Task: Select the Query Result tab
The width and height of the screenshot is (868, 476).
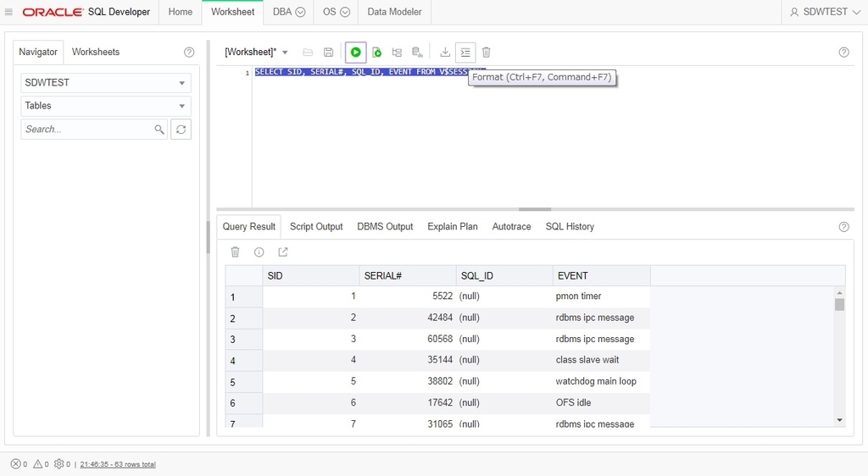Action: tap(249, 227)
